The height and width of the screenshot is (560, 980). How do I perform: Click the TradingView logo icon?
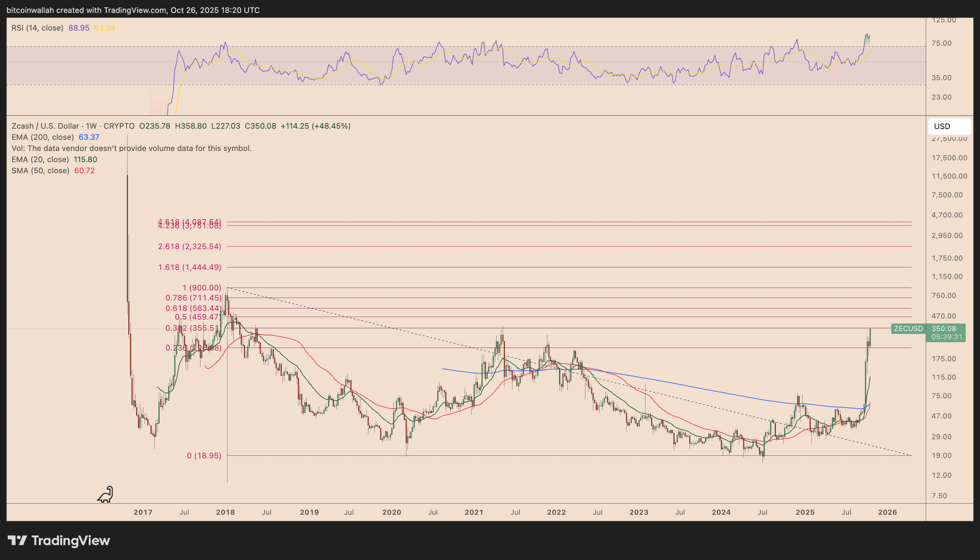(17, 540)
